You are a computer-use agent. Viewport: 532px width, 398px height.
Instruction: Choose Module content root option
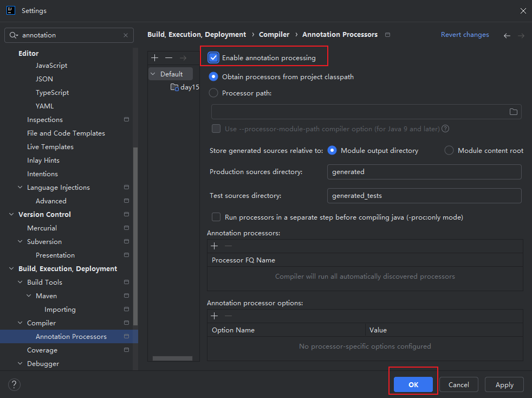click(x=449, y=150)
